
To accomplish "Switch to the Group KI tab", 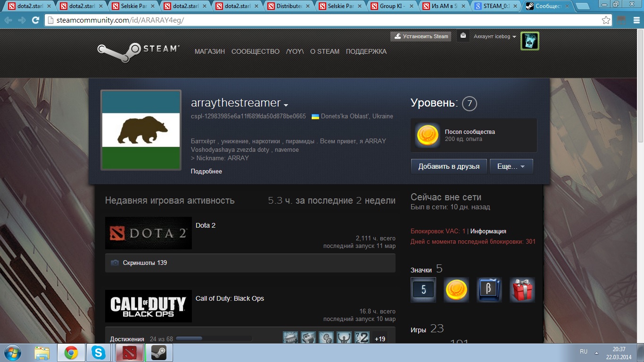I will point(392,6).
